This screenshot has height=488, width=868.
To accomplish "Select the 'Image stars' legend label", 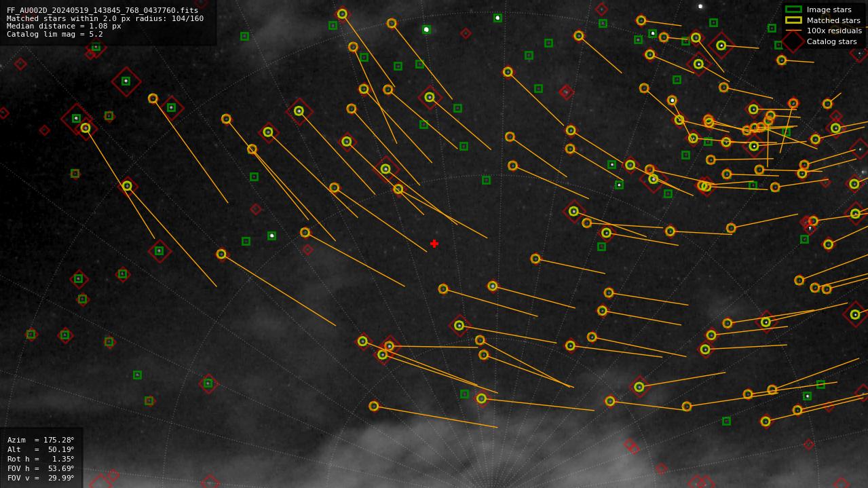I will point(829,10).
